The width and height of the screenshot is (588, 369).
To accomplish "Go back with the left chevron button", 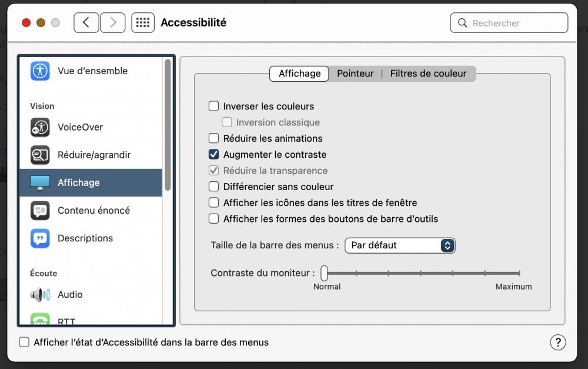I will pos(86,23).
